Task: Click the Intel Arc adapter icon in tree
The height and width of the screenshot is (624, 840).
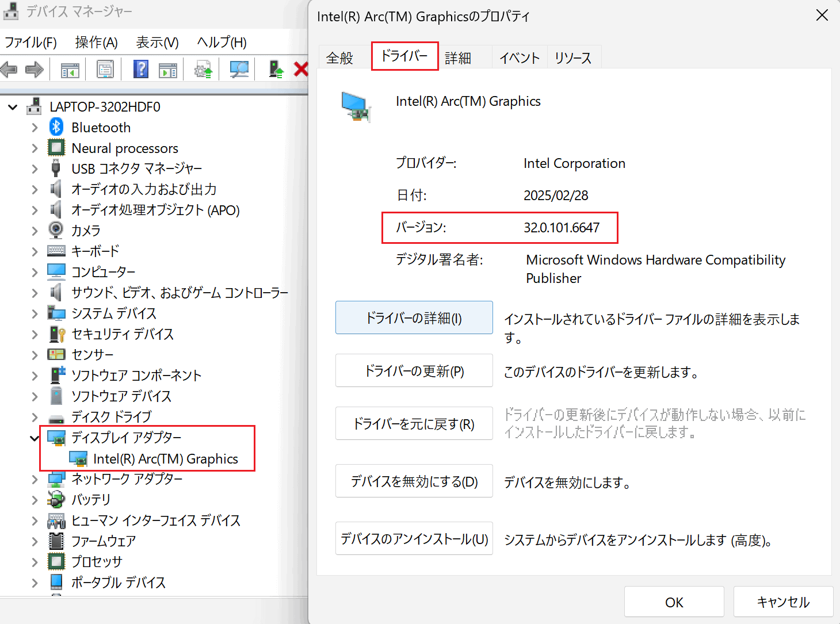Action: [x=78, y=458]
